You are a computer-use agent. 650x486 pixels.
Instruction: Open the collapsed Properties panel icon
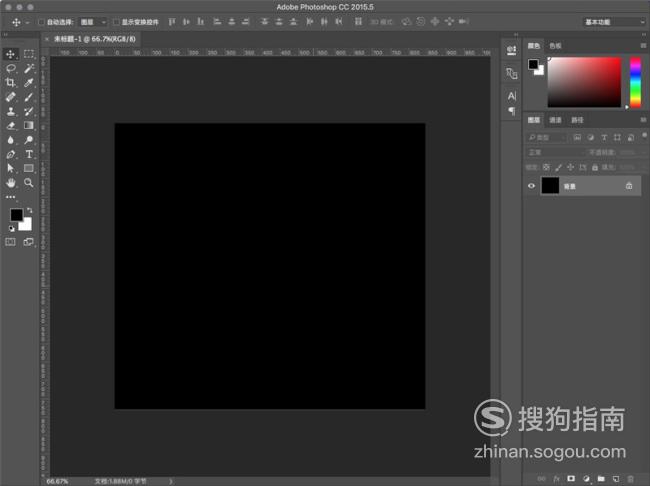[512, 51]
